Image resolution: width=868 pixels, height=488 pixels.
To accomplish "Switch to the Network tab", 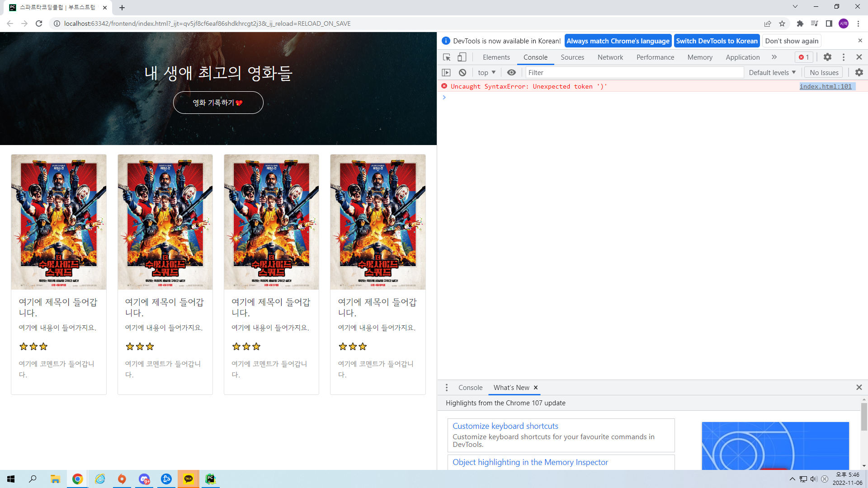I will (610, 57).
